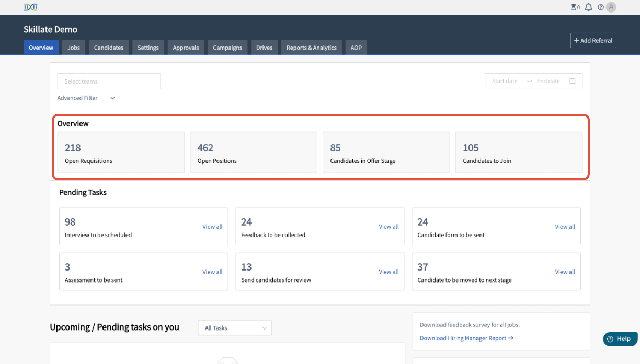View all feedback to be collected
Screen dimensions: 640x364
[388, 227]
